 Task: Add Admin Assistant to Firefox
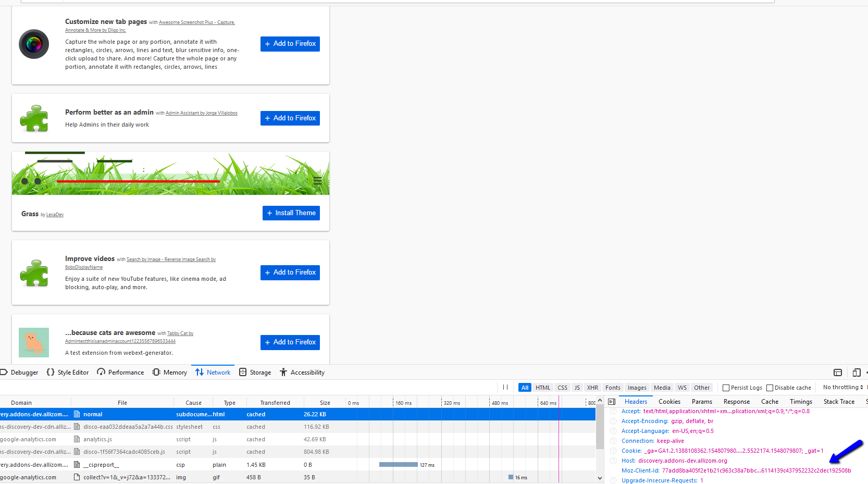[290, 118]
